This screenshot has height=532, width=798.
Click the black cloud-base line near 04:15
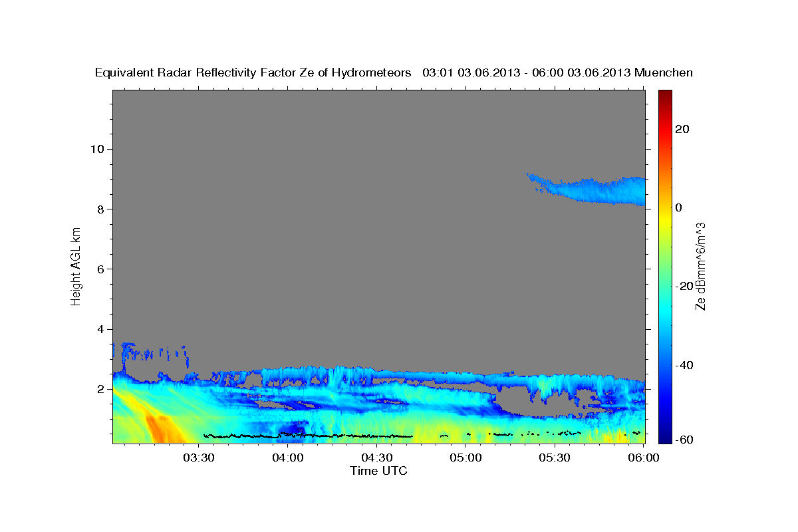[308, 436]
